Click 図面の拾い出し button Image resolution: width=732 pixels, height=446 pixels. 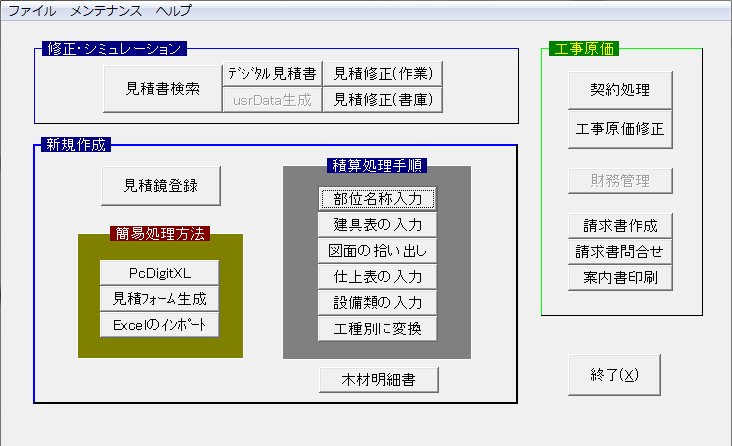[377, 251]
